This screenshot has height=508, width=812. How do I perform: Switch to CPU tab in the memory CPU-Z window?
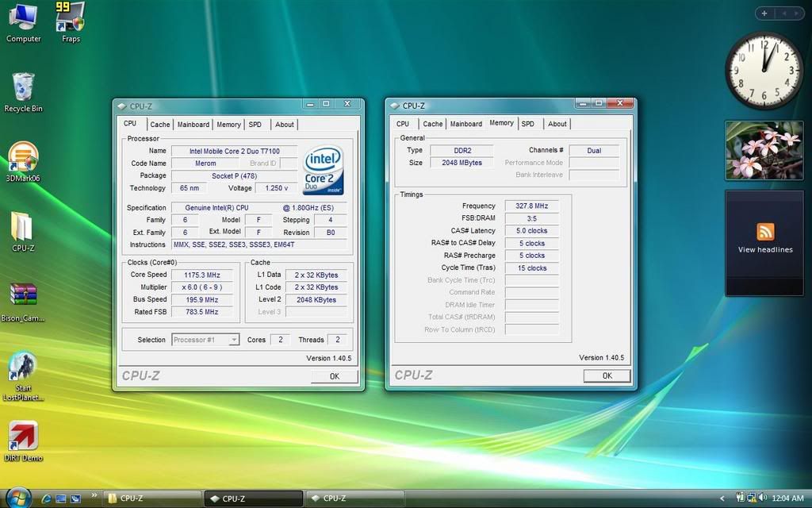[403, 124]
